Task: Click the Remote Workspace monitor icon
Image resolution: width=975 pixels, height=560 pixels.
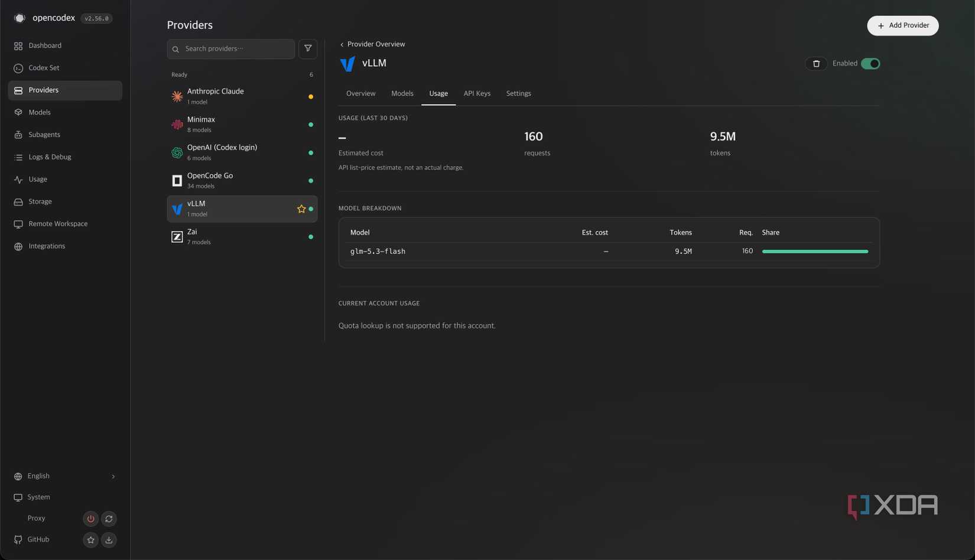Action: (x=18, y=224)
